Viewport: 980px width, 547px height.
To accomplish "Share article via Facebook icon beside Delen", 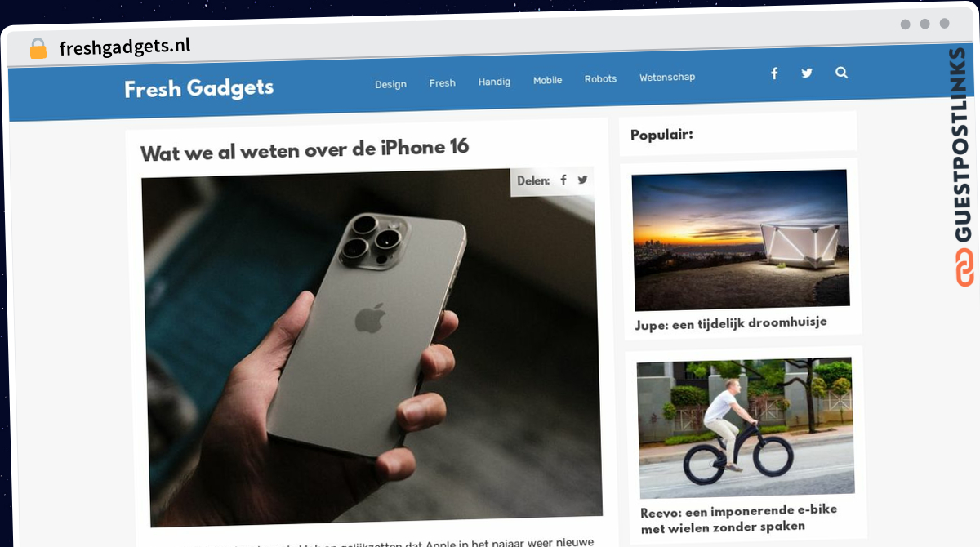I will point(563,180).
